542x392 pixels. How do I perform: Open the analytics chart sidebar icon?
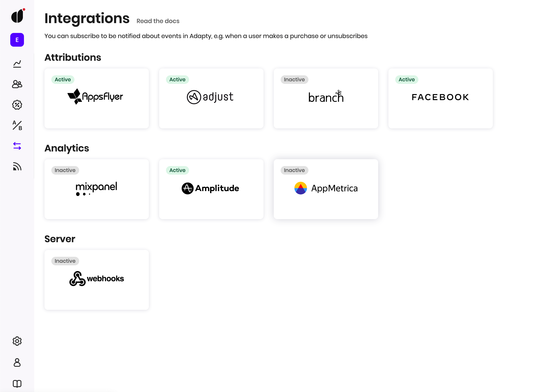(x=17, y=64)
